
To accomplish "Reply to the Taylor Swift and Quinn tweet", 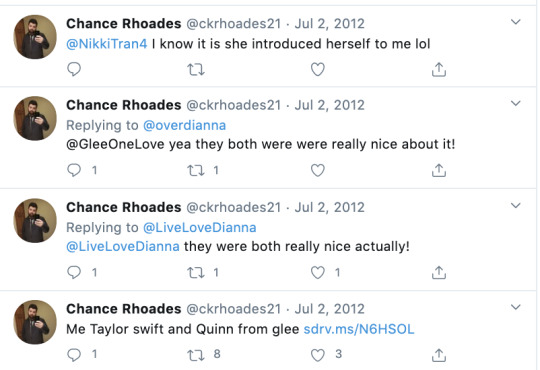I will (74, 355).
